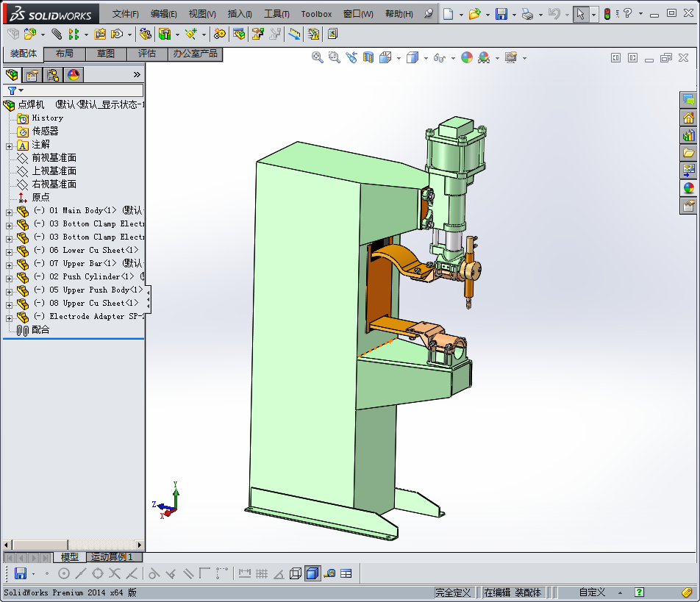The width and height of the screenshot is (700, 602).
Task: Click the Section View icon
Action: pos(368,57)
